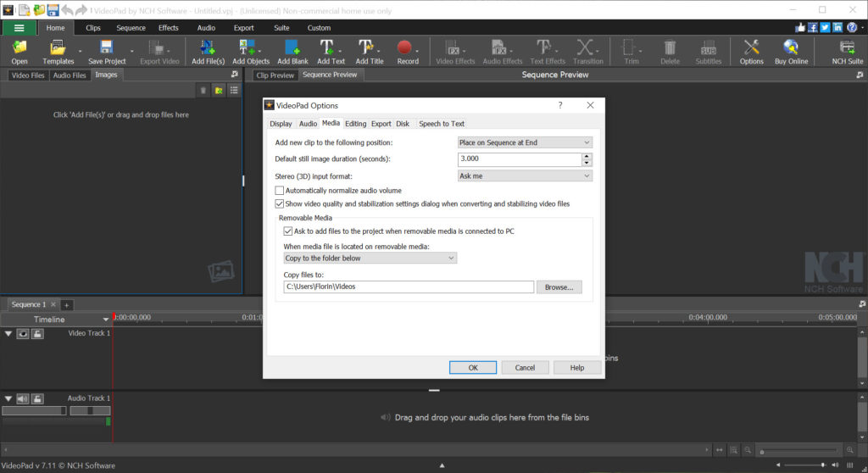This screenshot has width=868, height=473.
Task: Click the Add Title tool
Action: pyautogui.click(x=370, y=52)
